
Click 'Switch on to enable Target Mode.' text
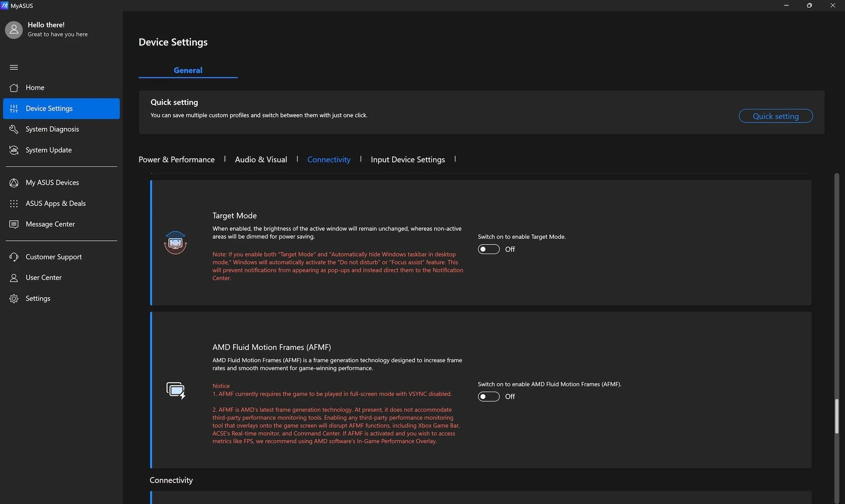coord(522,237)
